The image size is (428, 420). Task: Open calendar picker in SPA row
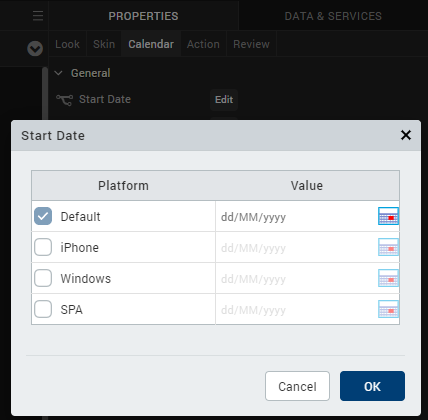tap(388, 309)
